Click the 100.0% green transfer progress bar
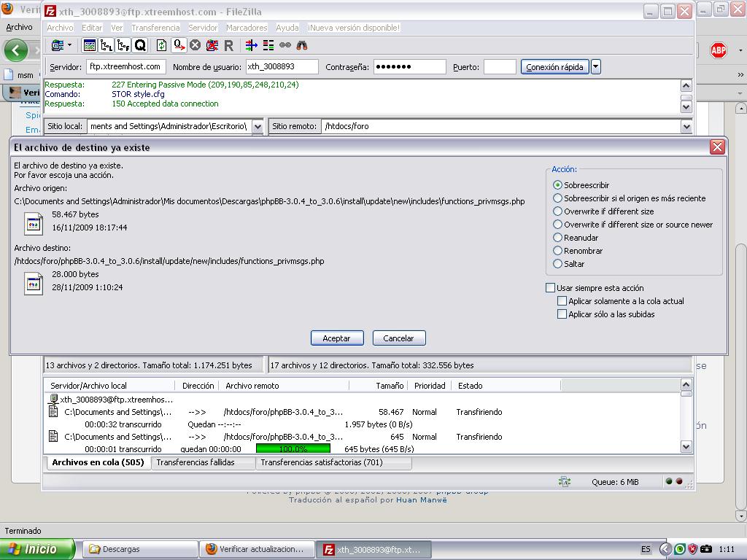This screenshot has height=560, width=747. (x=293, y=448)
